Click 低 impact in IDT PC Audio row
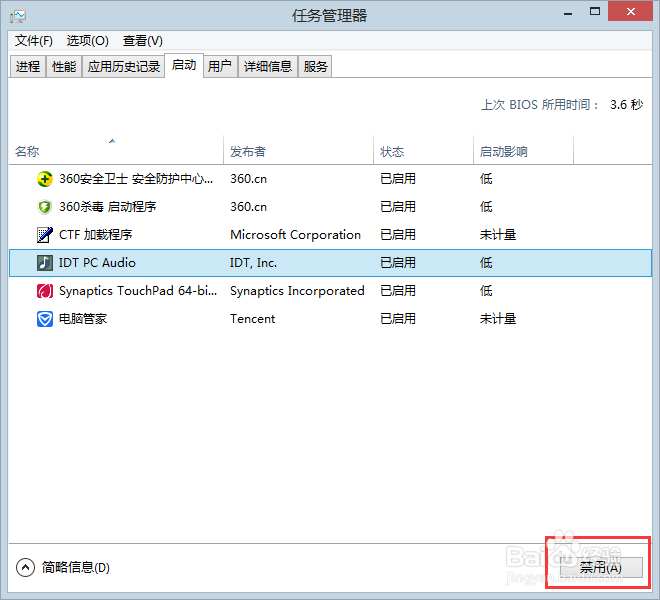The width and height of the screenshot is (660, 600). (486, 263)
